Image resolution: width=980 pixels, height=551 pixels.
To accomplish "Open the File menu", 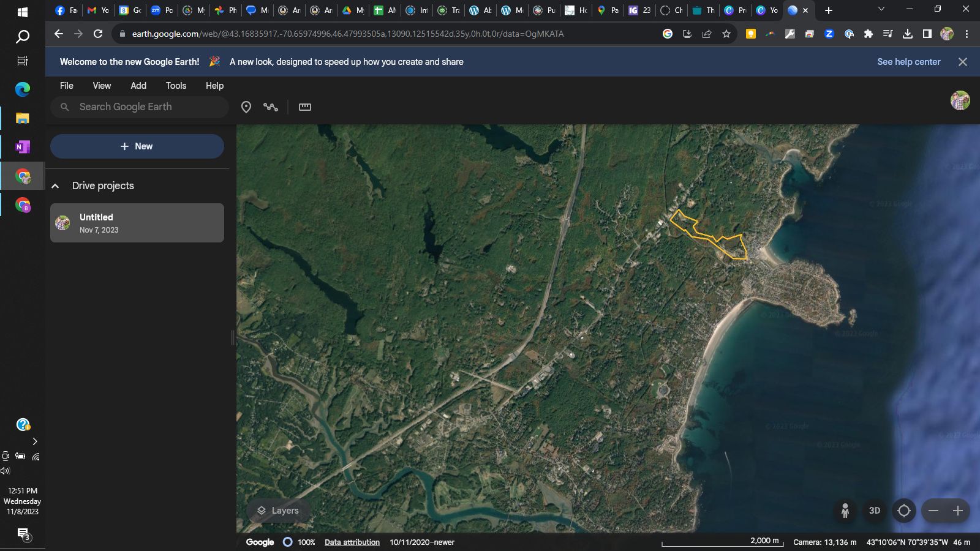I will coord(67,86).
